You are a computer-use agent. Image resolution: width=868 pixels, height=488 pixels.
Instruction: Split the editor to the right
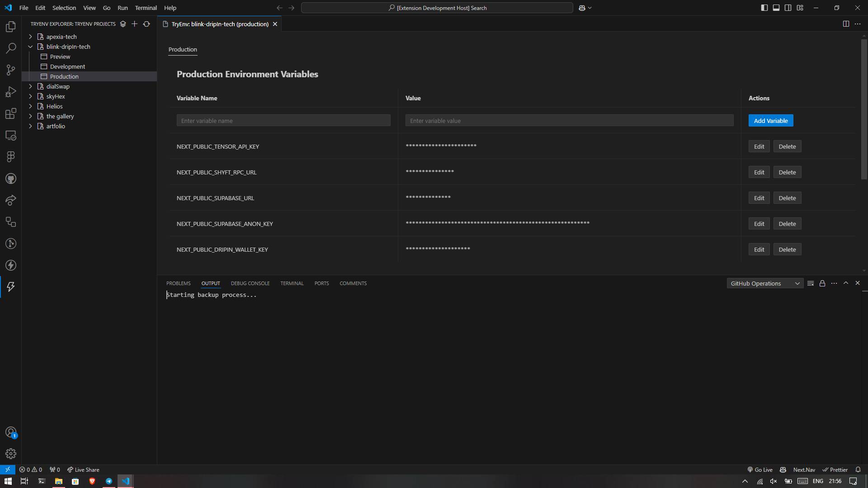846,24
